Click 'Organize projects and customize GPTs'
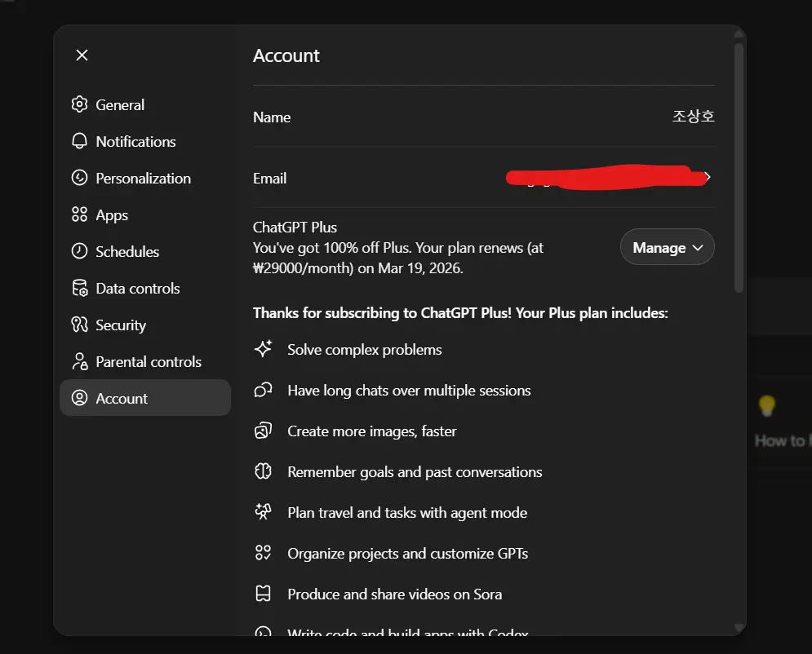812x654 pixels. point(407,554)
